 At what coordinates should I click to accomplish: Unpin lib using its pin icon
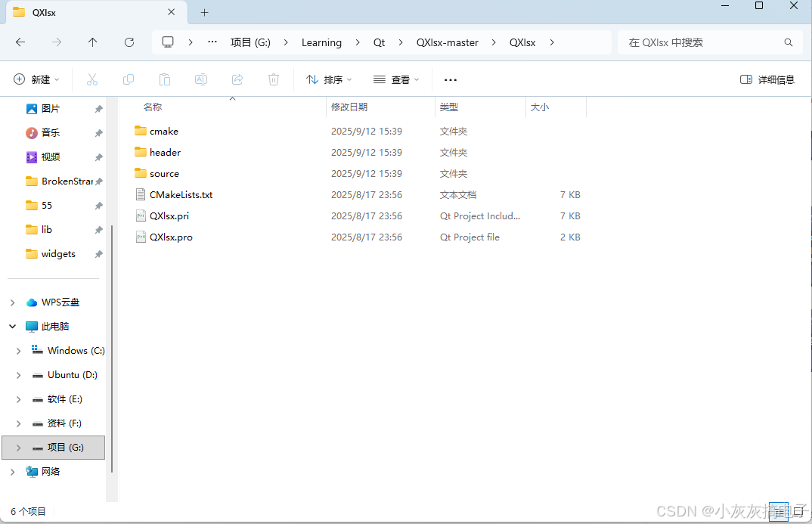(98, 230)
